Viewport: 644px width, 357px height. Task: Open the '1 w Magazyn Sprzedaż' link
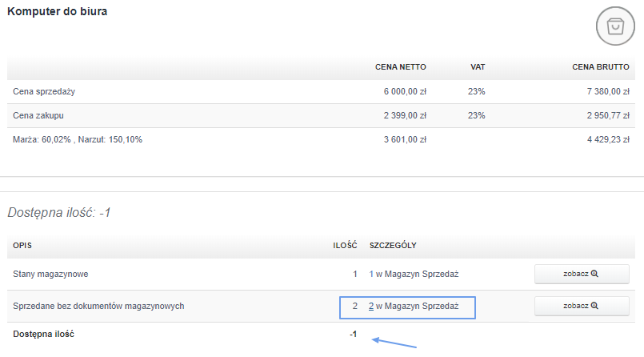tap(414, 274)
